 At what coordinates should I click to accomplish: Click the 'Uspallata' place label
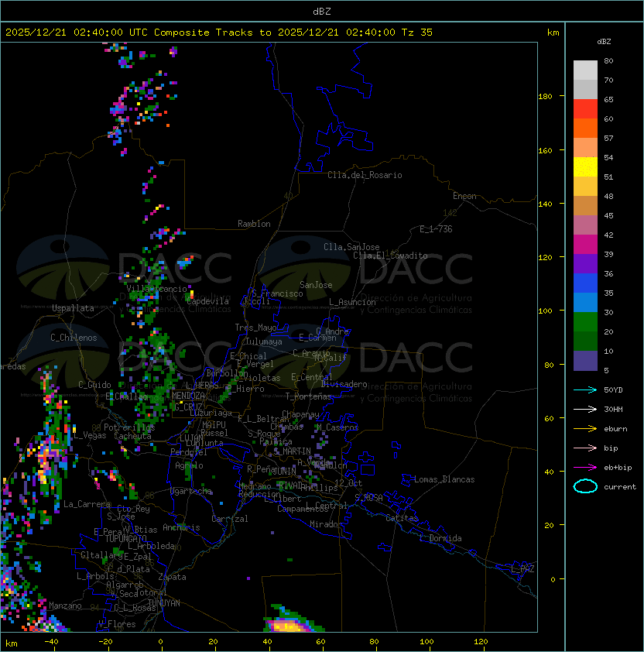[x=73, y=308]
